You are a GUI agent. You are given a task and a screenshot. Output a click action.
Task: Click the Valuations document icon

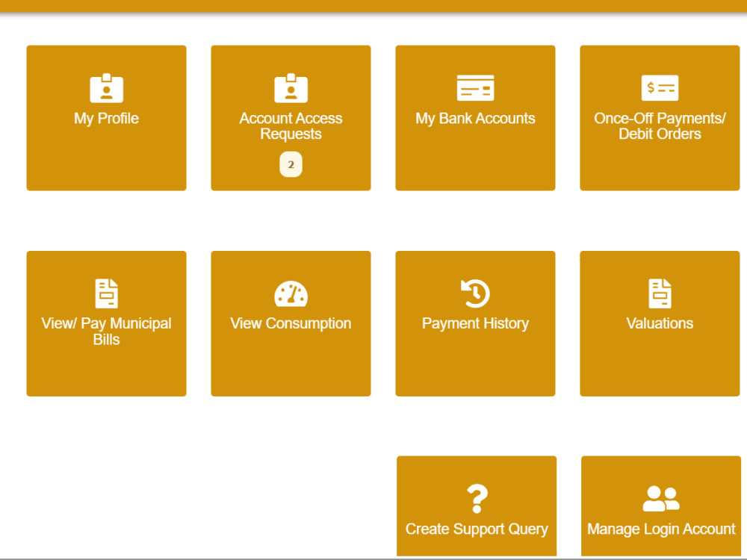click(660, 293)
